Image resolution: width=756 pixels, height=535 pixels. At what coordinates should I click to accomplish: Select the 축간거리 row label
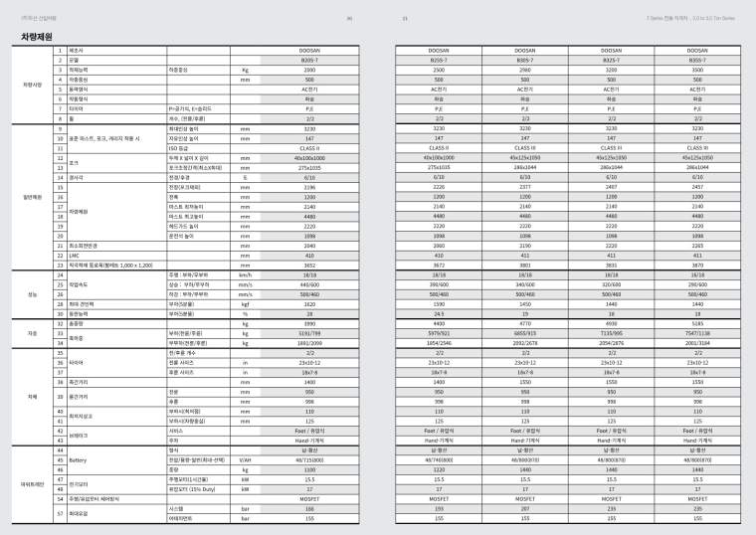[x=82, y=381]
